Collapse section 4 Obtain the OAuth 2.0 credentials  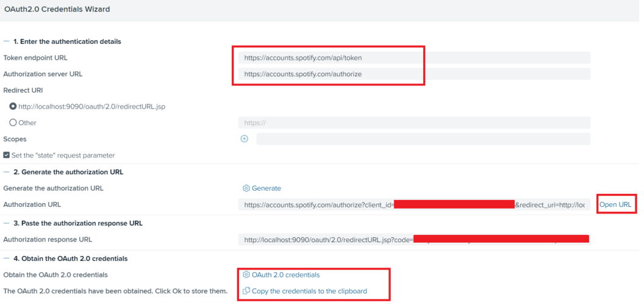pyautogui.click(x=7, y=259)
